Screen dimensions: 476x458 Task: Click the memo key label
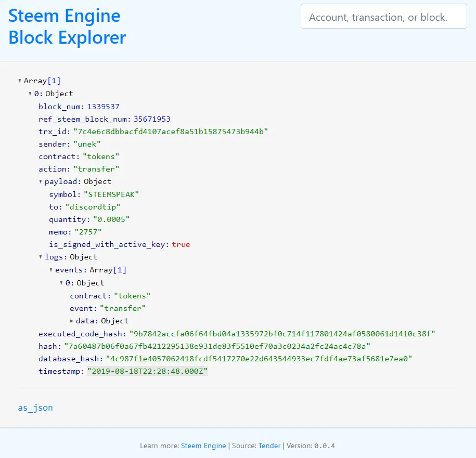(x=60, y=232)
